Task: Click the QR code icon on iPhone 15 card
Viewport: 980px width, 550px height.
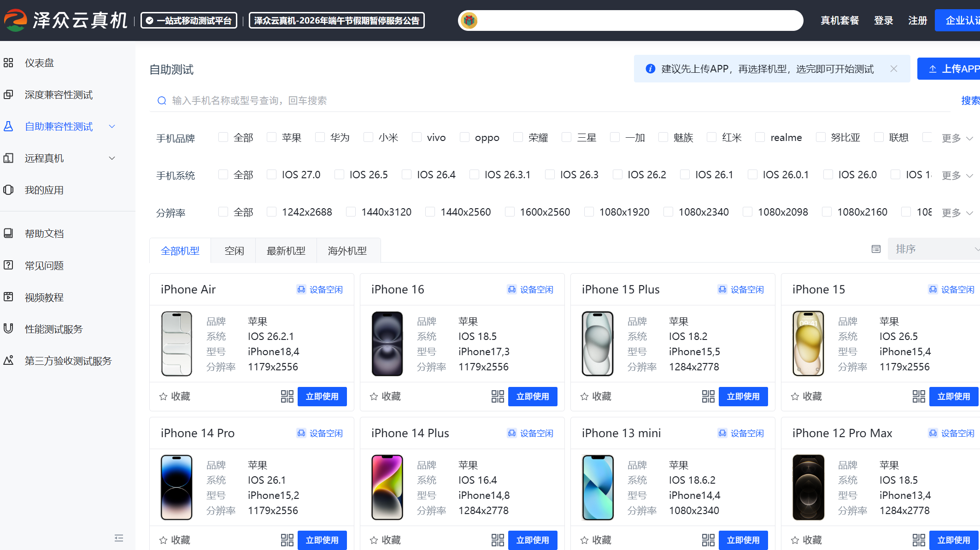Action: pos(919,397)
